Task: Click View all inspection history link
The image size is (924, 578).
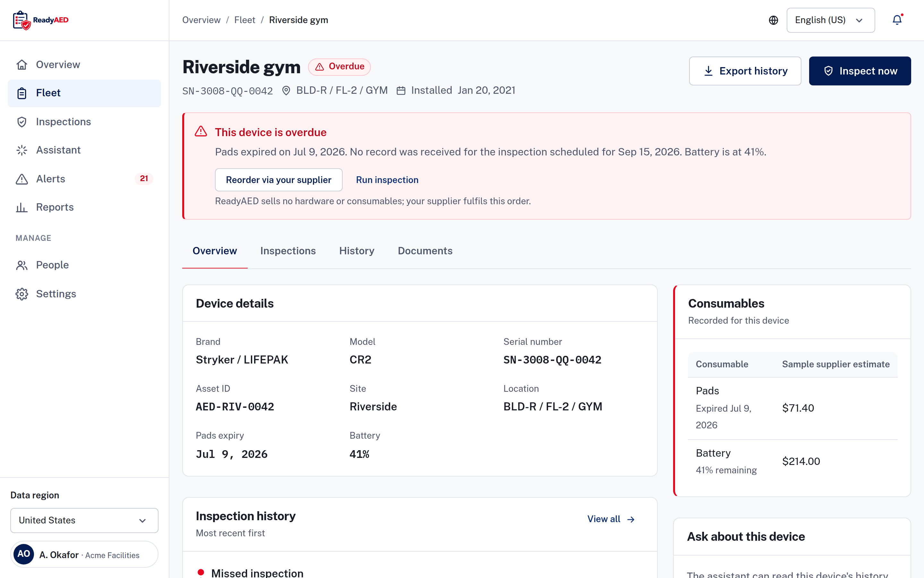Action: [611, 519]
